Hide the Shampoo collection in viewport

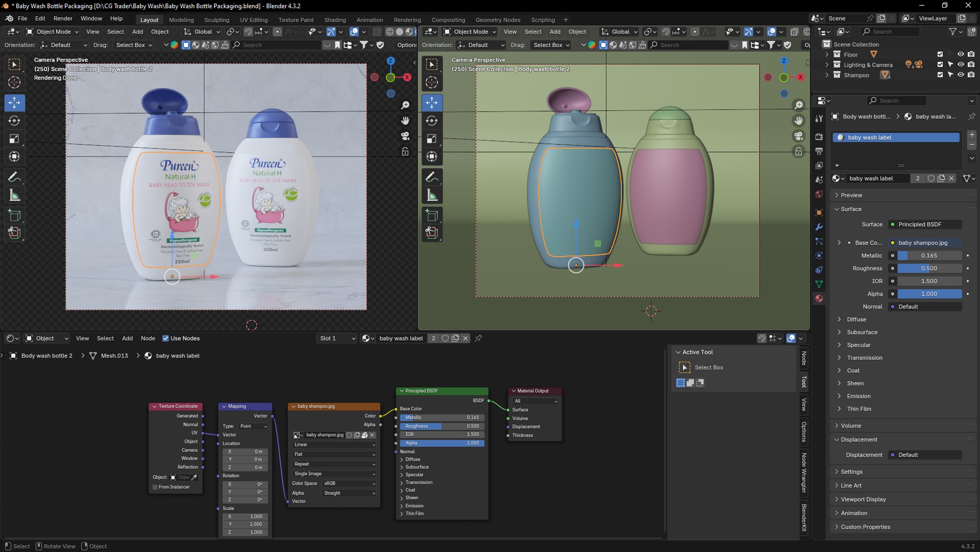[961, 75]
